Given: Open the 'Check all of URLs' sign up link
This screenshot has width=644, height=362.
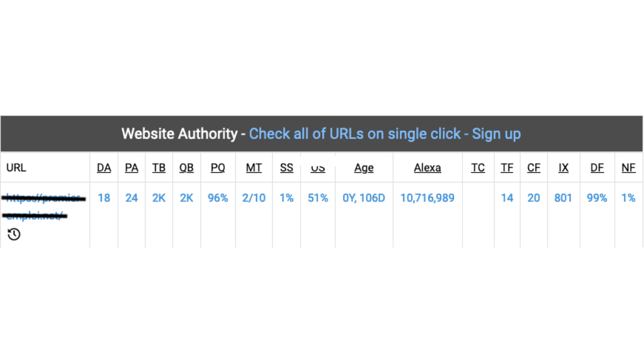Looking at the screenshot, I should click(385, 134).
